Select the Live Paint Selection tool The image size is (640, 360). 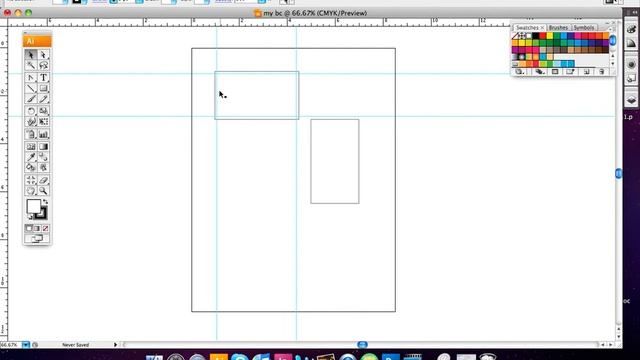[44, 167]
